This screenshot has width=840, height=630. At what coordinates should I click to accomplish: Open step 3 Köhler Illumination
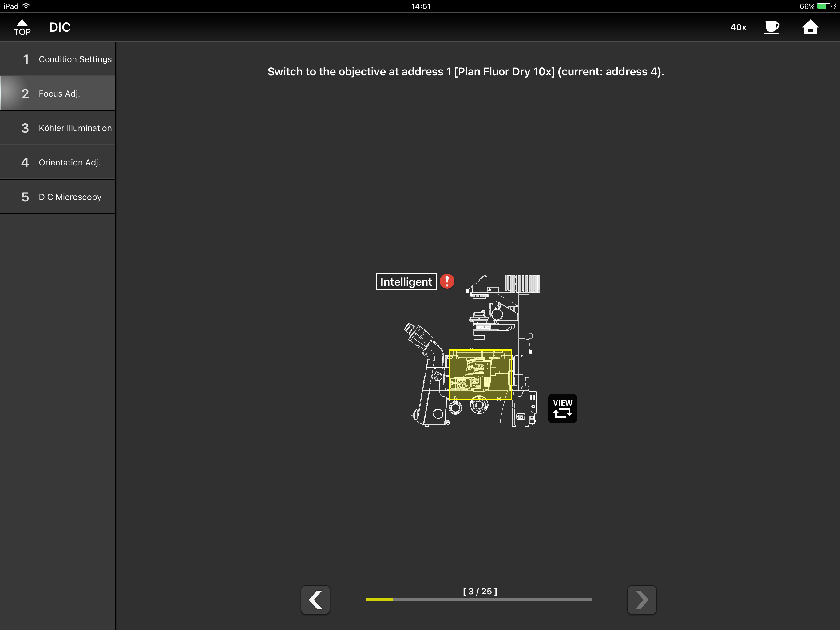point(57,128)
